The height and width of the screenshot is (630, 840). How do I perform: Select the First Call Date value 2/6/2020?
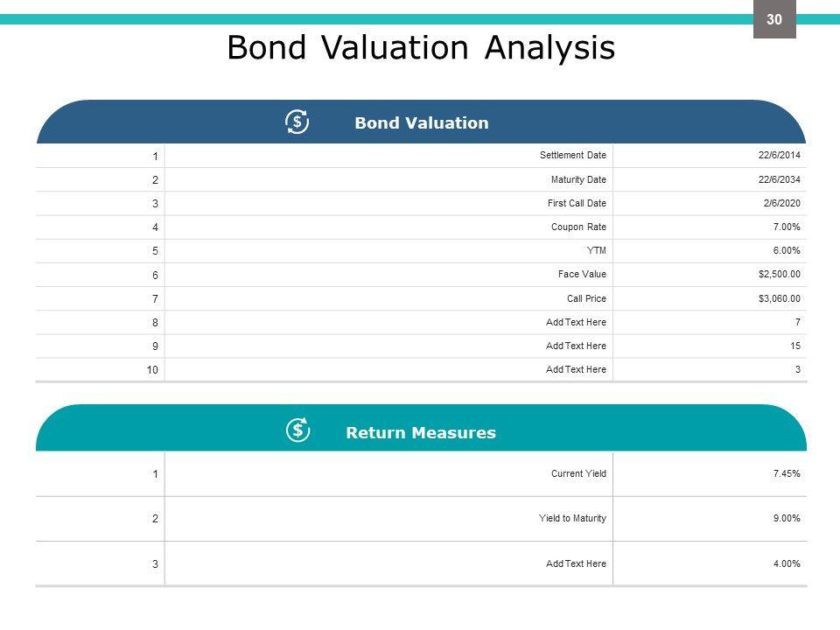[x=780, y=203]
